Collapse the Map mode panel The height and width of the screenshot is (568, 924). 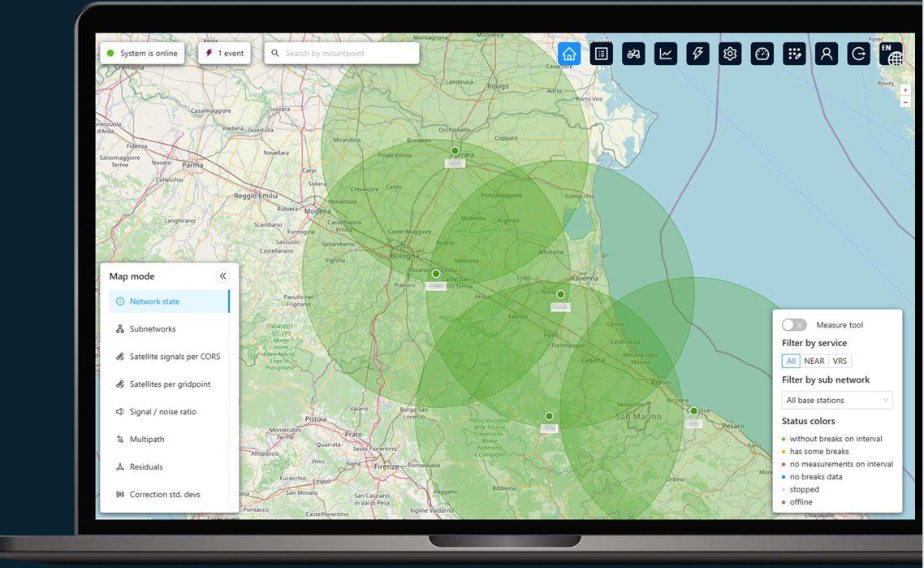tap(222, 276)
